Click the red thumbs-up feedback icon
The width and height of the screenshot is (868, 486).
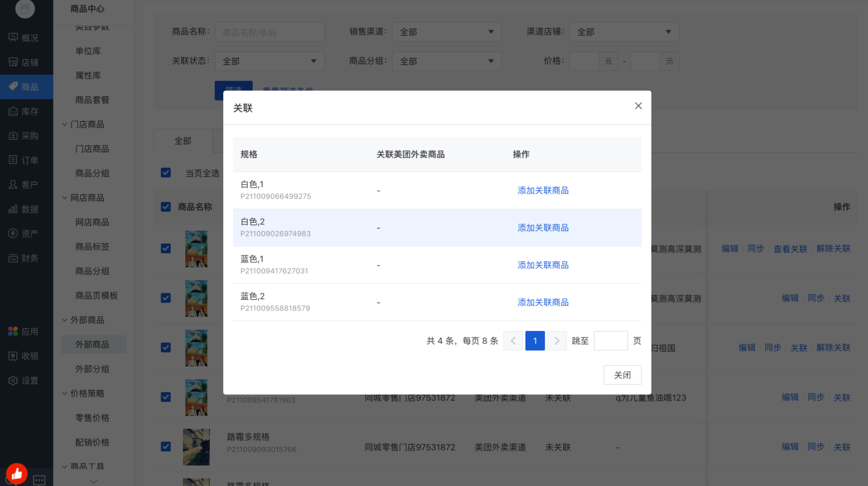(17, 473)
